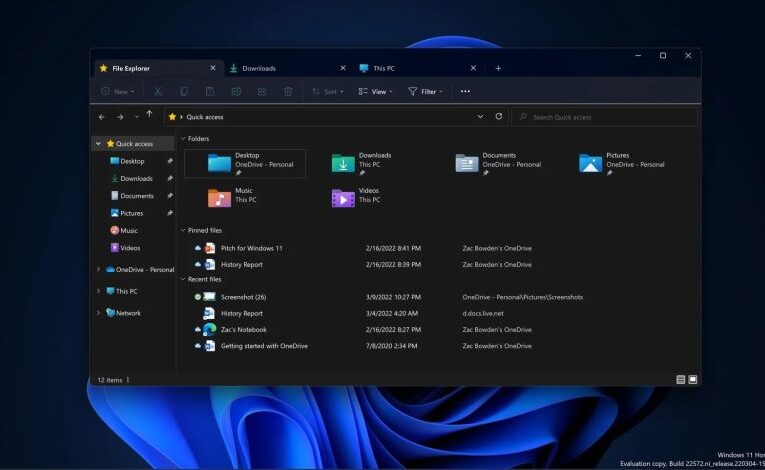Click the Rename icon in toolbar
This screenshot has width=765, height=470.
point(236,91)
